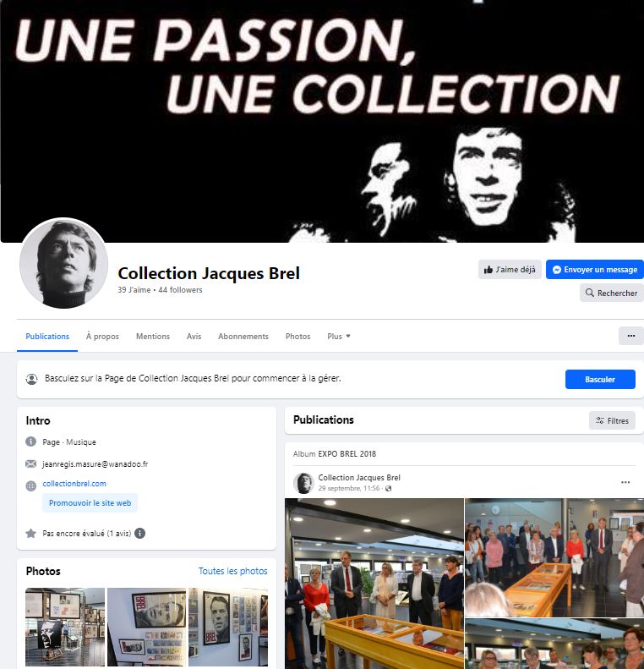Expand the Plus dropdown tab
644x669 pixels.
[x=338, y=337]
